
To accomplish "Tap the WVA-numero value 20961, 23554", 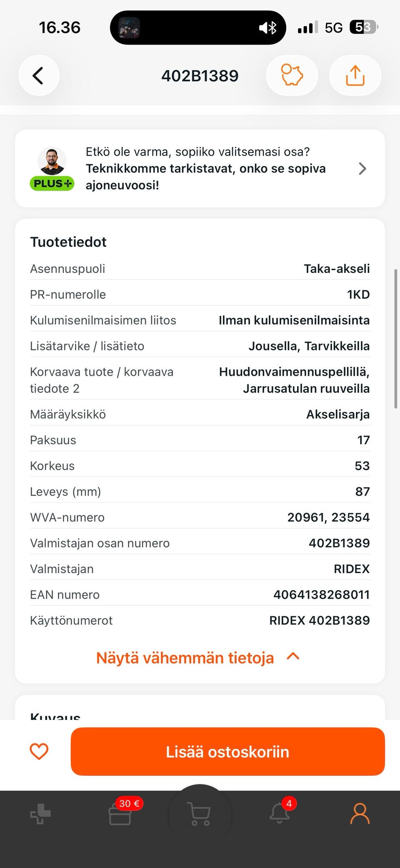I will pos(328,517).
